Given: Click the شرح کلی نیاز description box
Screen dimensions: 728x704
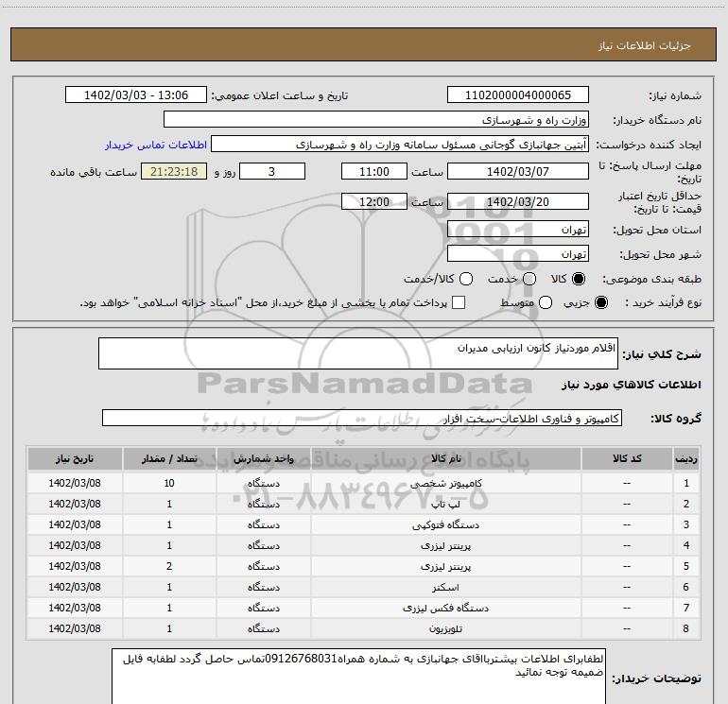Looking at the screenshot, I should click(x=358, y=353).
